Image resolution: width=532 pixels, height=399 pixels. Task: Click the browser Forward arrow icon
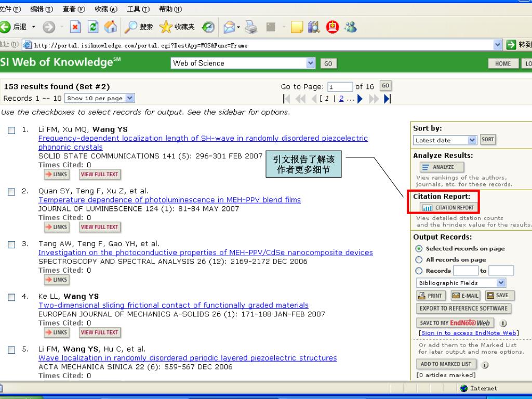click(x=49, y=27)
